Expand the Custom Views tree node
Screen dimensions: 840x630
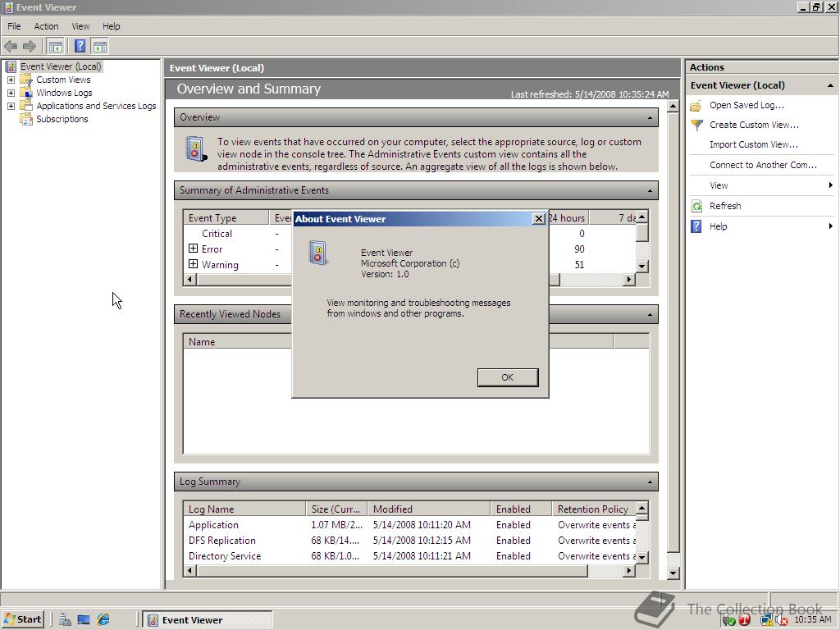pos(11,80)
